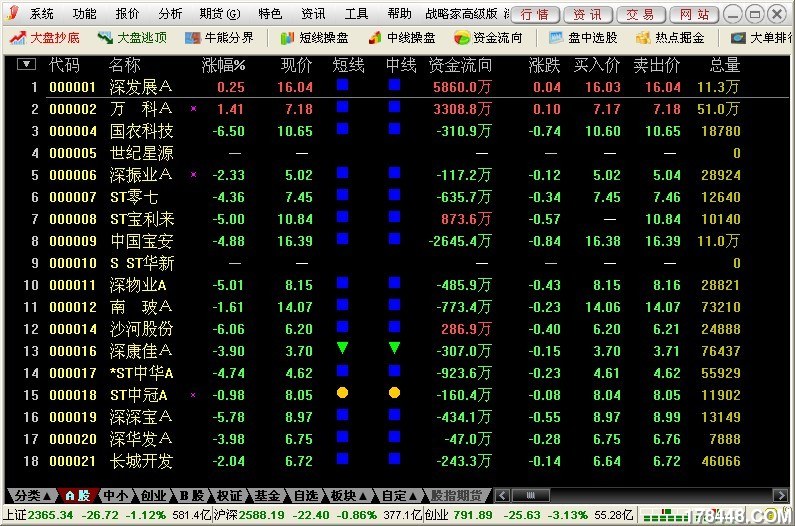Click the red app logo icon
The image size is (795, 526).
[13, 12]
